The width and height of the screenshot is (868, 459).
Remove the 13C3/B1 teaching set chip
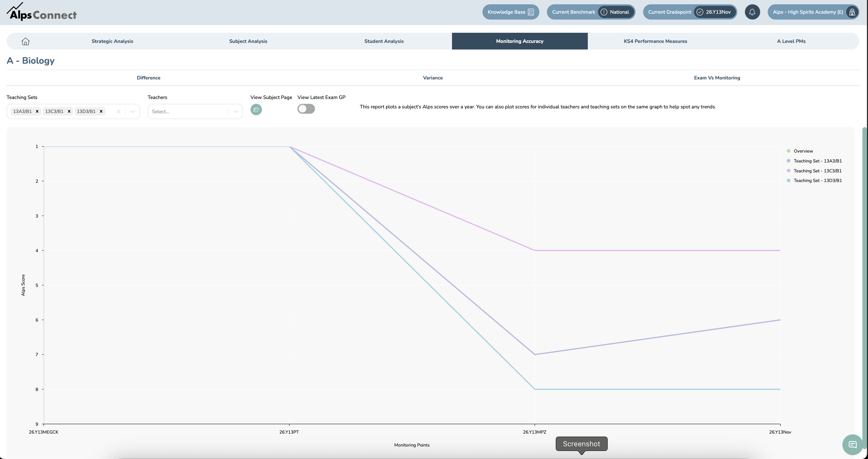point(69,111)
